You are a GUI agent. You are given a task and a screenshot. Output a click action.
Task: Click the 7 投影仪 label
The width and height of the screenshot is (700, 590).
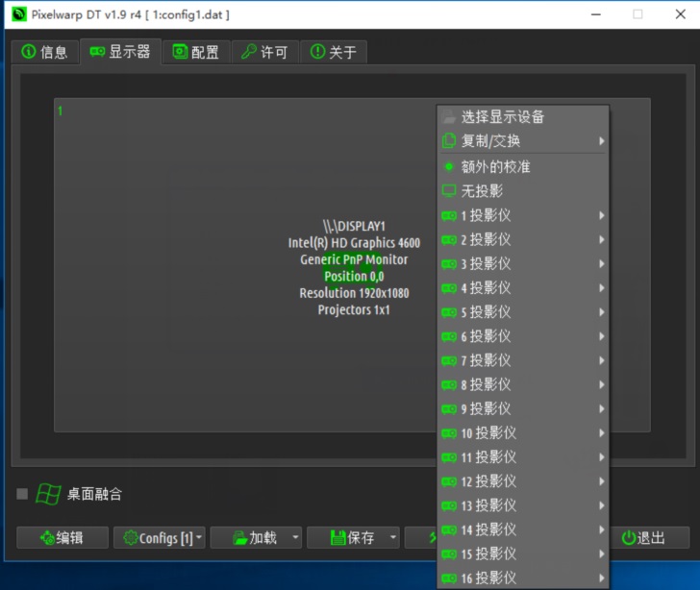[486, 360]
